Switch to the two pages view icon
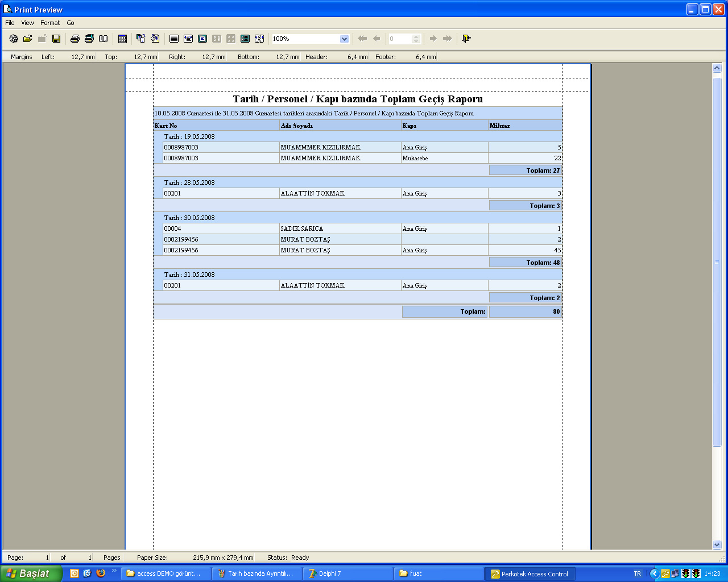 coord(217,39)
